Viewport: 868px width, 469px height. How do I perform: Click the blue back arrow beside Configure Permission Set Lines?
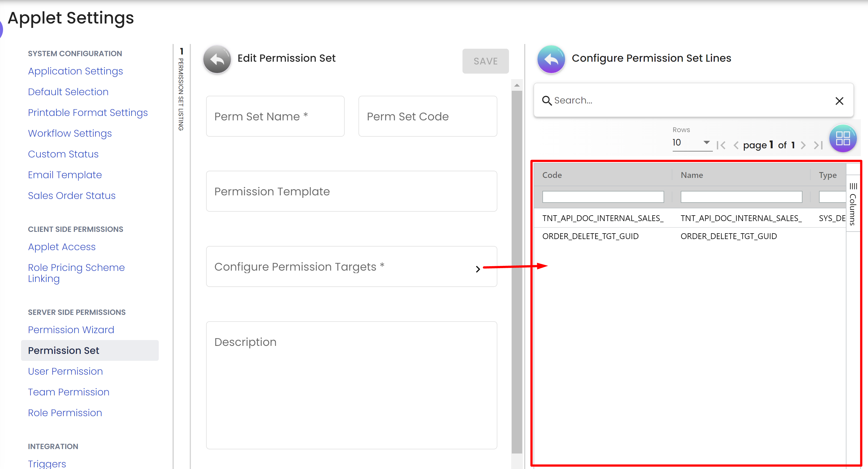(x=551, y=59)
